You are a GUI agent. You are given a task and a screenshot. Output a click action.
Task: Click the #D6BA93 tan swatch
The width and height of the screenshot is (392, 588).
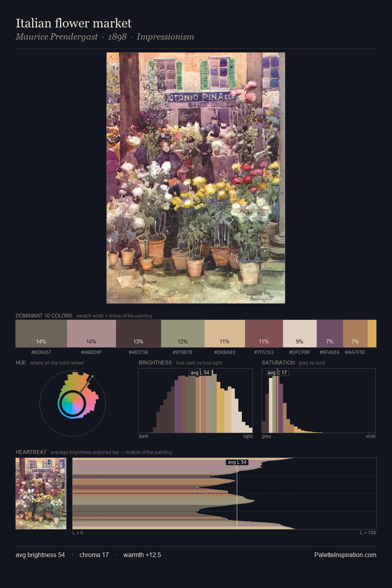(x=225, y=334)
